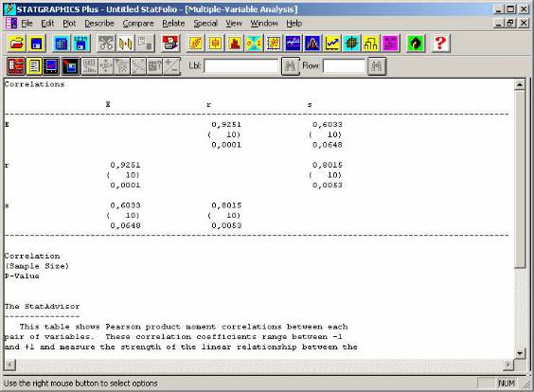
Task: Open the View menu
Action: (234, 23)
